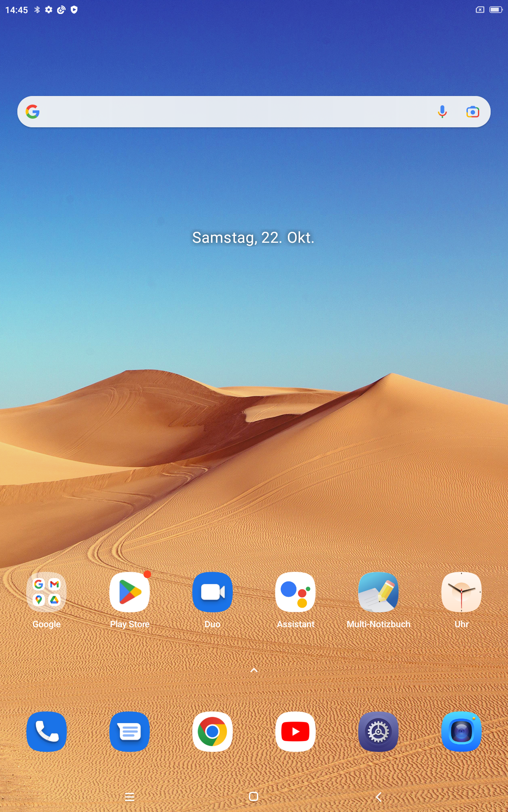This screenshot has width=508, height=812.
Task: Launch the Camera app in dock
Action: (x=461, y=732)
